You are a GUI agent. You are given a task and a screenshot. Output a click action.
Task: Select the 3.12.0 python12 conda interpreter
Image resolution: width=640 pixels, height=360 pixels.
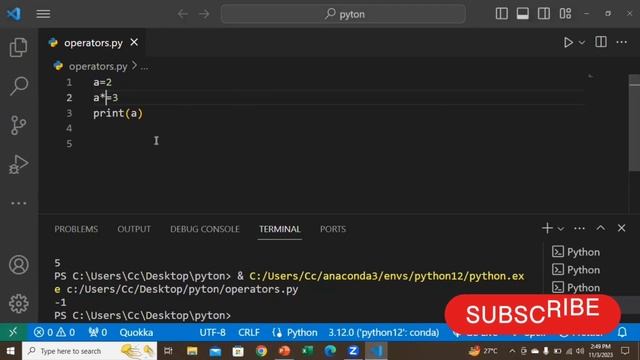point(384,332)
